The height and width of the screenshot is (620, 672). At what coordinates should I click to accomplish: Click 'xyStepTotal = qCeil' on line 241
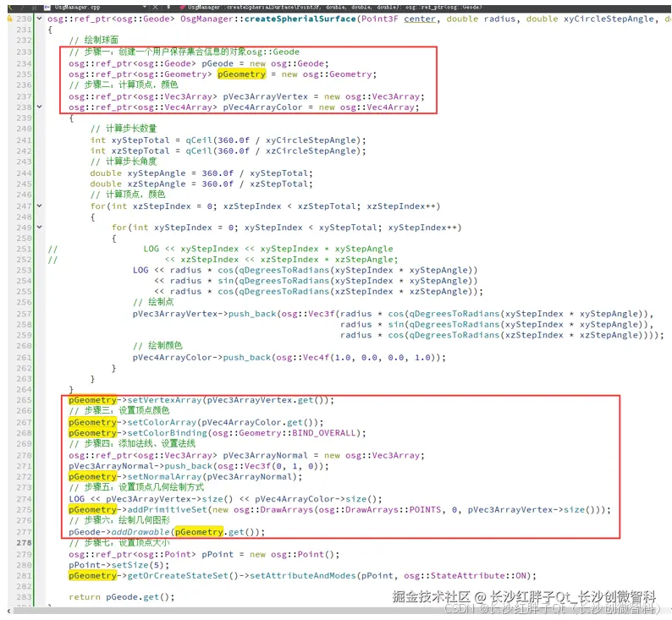162,140
